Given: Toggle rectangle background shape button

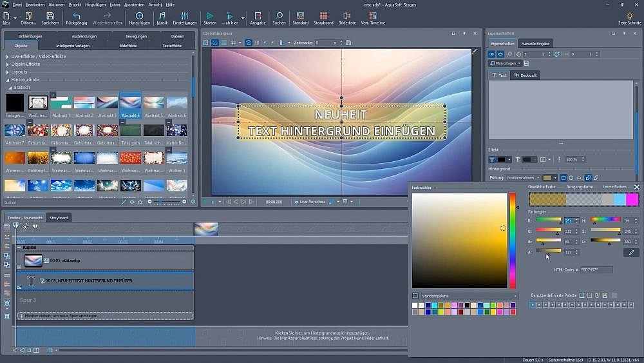Looking at the screenshot, I should (x=563, y=177).
